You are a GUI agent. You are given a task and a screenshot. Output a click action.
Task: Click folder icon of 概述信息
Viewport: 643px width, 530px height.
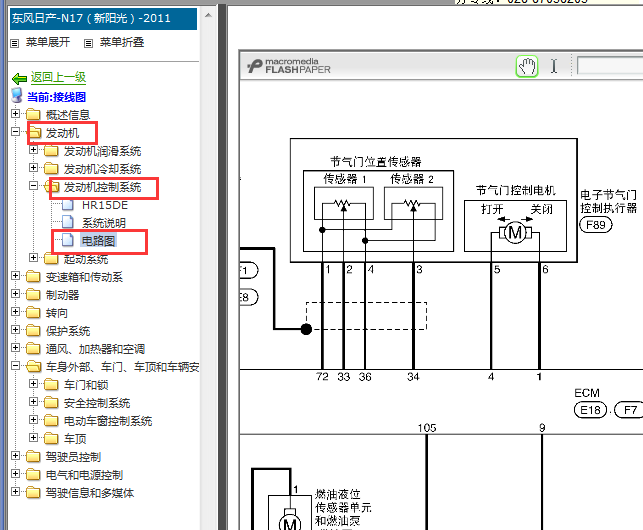tap(33, 114)
